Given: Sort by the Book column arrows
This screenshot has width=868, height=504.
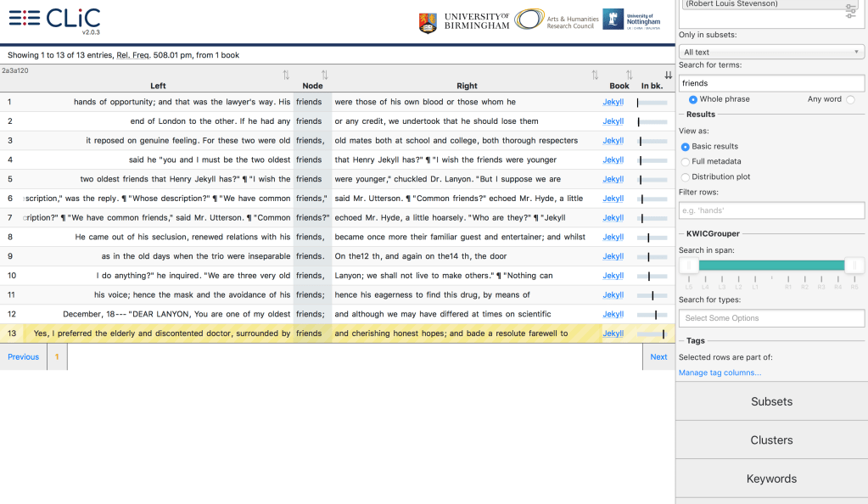Looking at the screenshot, I should coord(629,76).
